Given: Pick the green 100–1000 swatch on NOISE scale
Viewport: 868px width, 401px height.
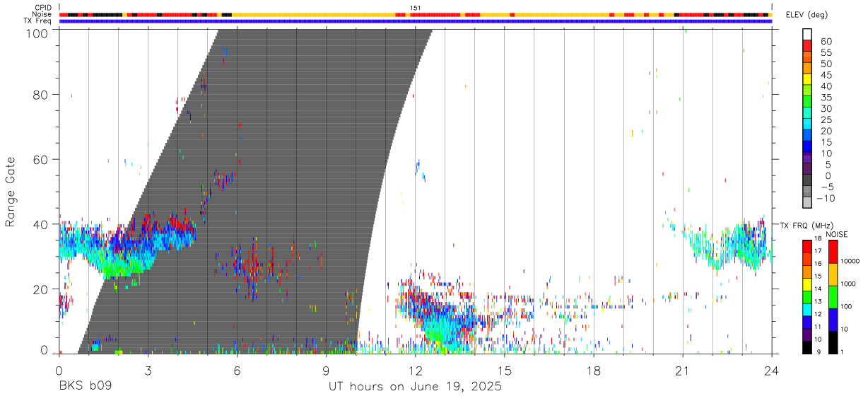Looking at the screenshot, I should 833,296.
